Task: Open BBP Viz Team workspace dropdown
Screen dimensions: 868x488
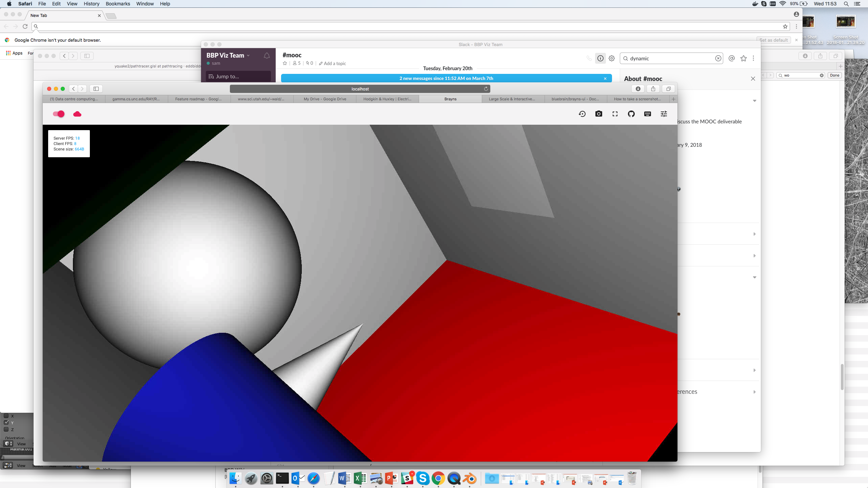Action: [228, 55]
